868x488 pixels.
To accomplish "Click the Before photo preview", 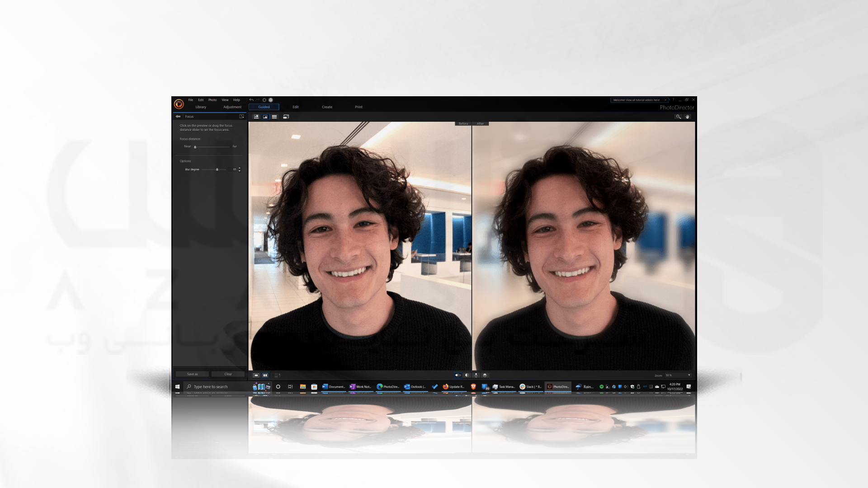I will (360, 246).
